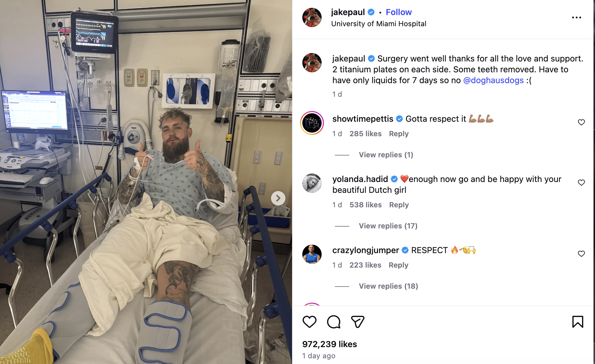Open the comment bubble icon
595x364 pixels.
[334, 322]
